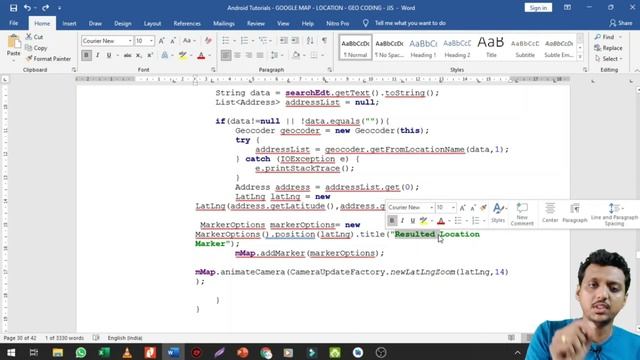Center-align text using the ribbon alignment icon
Image resolution: width=640 pixels, height=360 pixels.
(237, 55)
